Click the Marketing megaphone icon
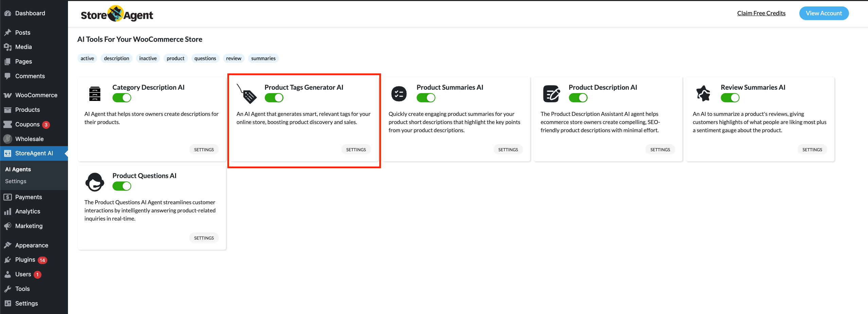The height and width of the screenshot is (314, 868). 7,226
